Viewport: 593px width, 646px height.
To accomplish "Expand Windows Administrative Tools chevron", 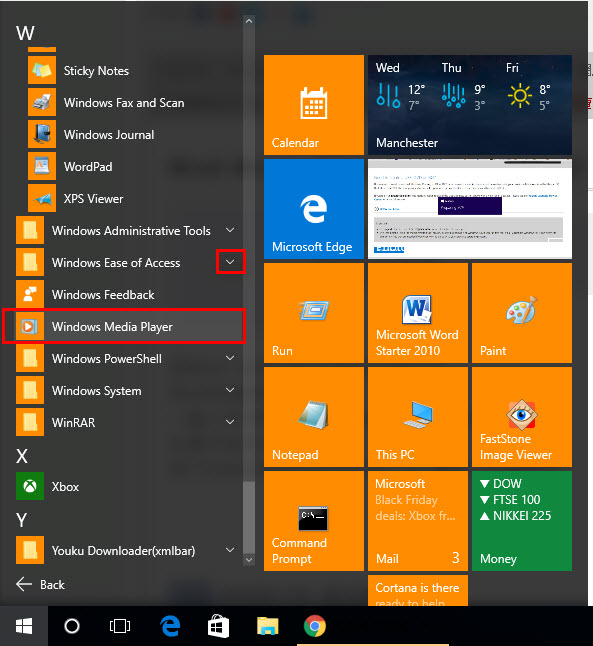I will click(230, 230).
